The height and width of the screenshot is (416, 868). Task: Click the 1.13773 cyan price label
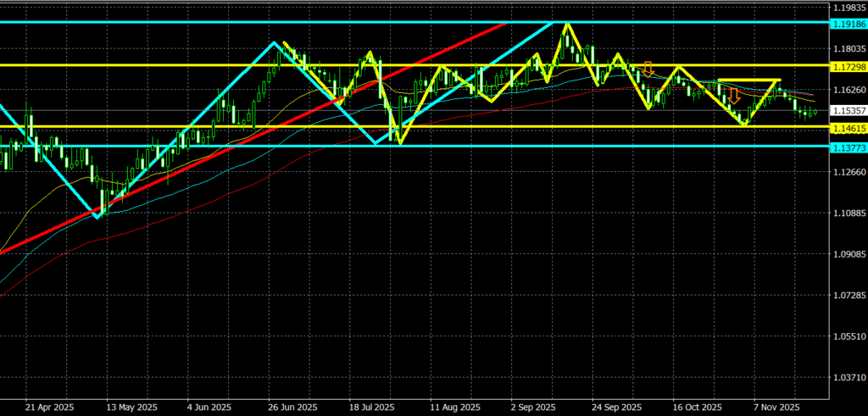coord(849,147)
